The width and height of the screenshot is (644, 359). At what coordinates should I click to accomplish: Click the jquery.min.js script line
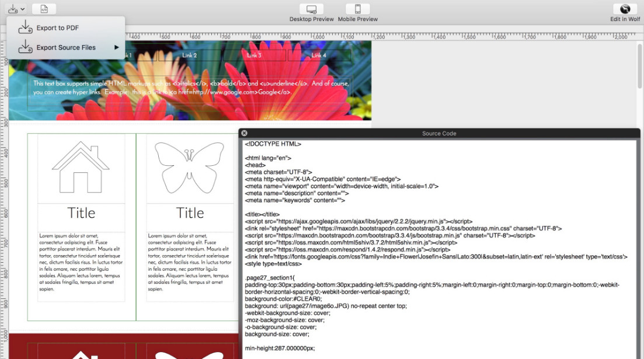click(x=358, y=221)
